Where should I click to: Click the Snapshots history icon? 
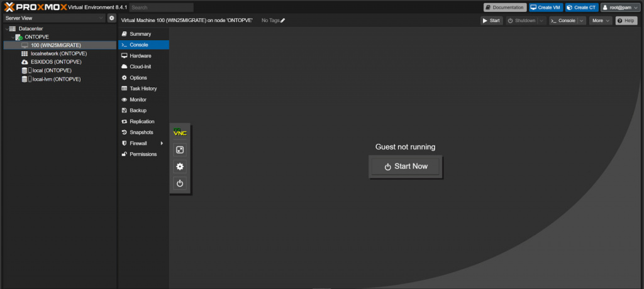click(125, 132)
